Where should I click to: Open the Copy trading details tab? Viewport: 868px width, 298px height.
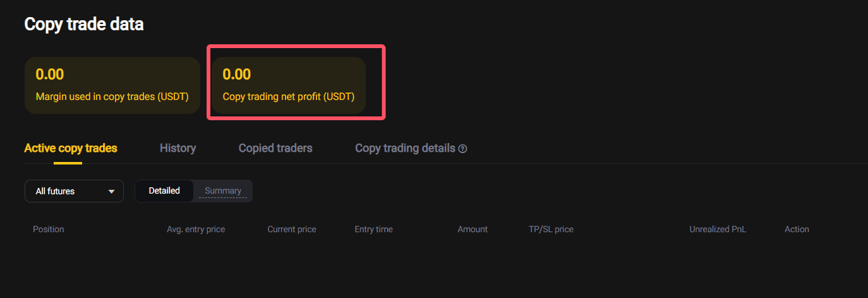point(405,148)
